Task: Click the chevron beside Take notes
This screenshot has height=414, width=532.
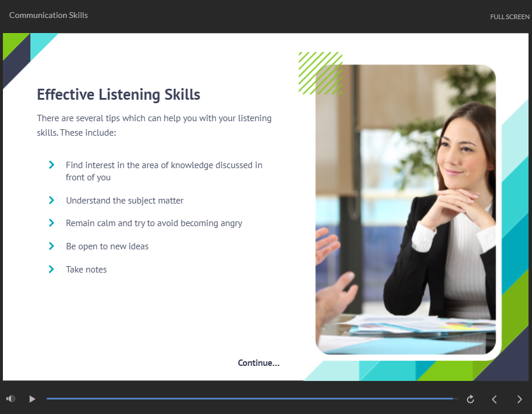Action: click(52, 269)
